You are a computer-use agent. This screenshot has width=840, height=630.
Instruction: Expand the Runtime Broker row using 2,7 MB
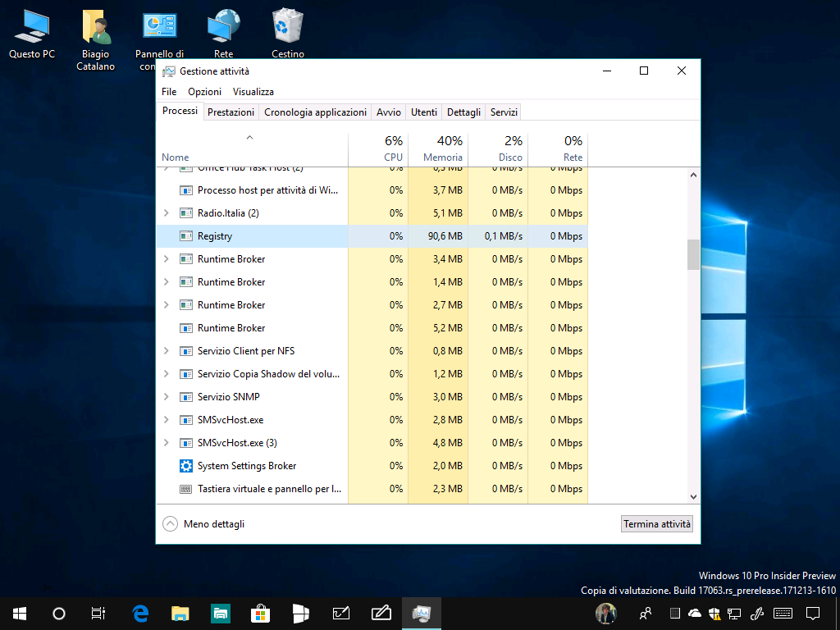pyautogui.click(x=166, y=305)
